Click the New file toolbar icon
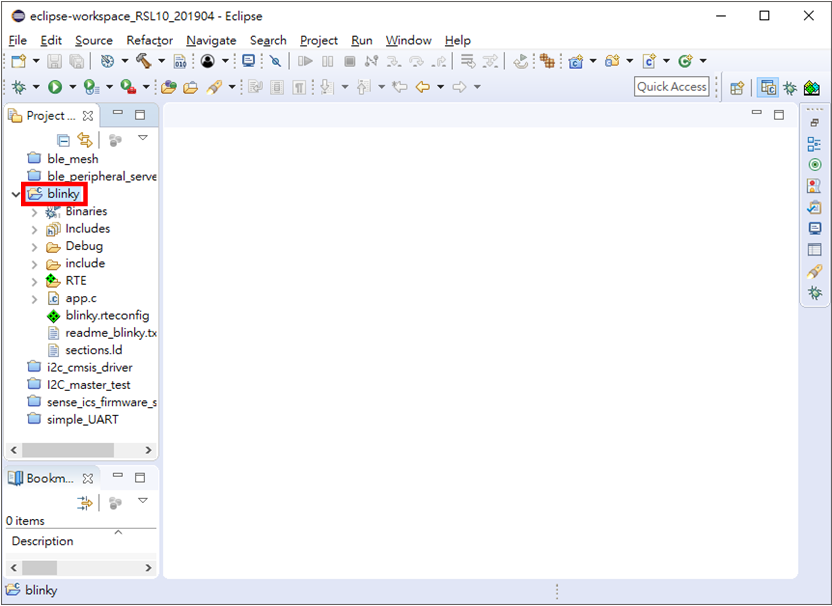This screenshot has width=832, height=606. click(x=18, y=61)
